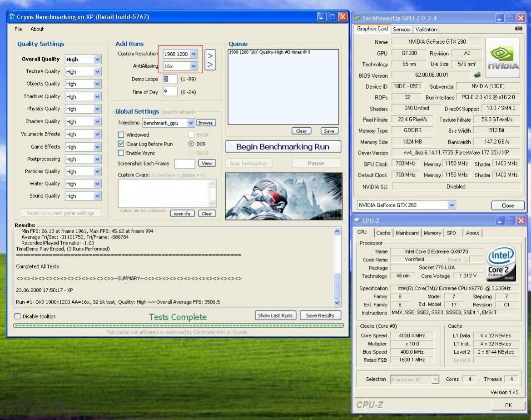Open the Sound Quality dropdown
Screen dimensions: 531x420
click(x=97, y=196)
